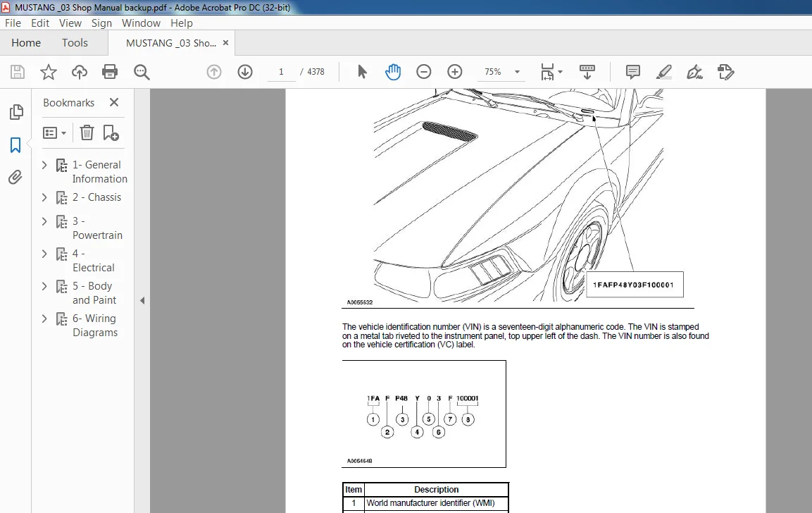Expand the 3 - Powertrain bookmark

(44, 221)
